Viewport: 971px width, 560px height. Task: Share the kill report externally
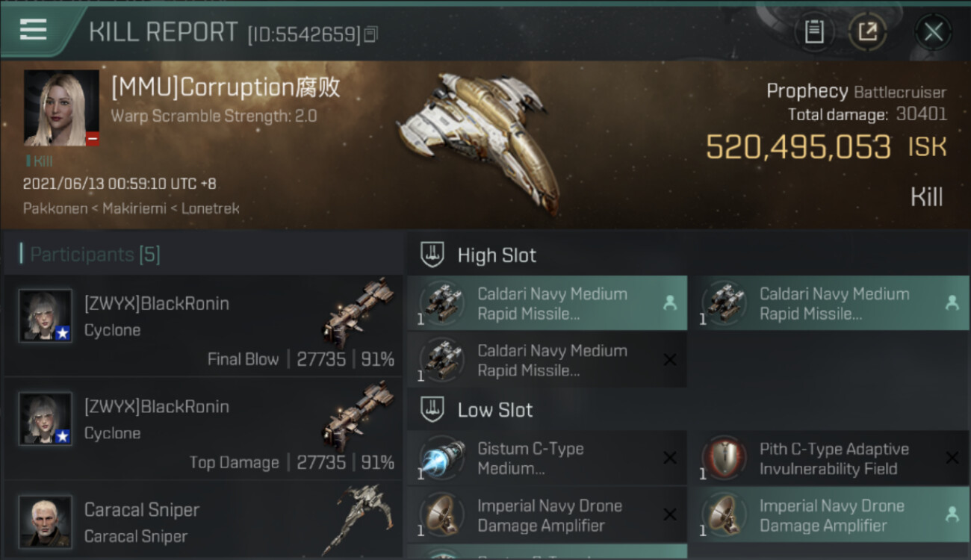pos(867,31)
